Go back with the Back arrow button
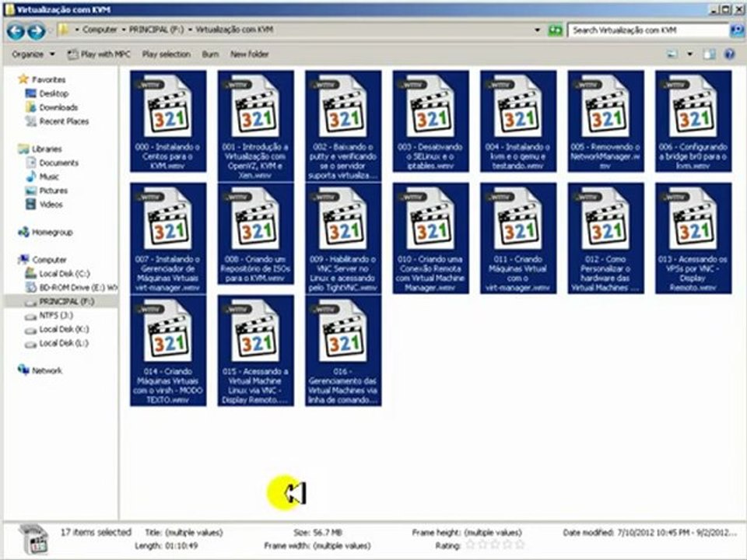 [x=16, y=31]
